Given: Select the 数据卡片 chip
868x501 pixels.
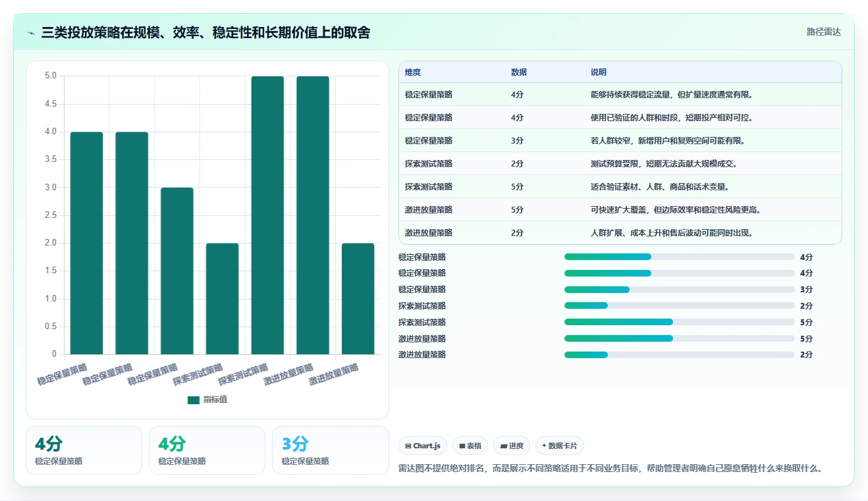Looking at the screenshot, I should click(559, 446).
